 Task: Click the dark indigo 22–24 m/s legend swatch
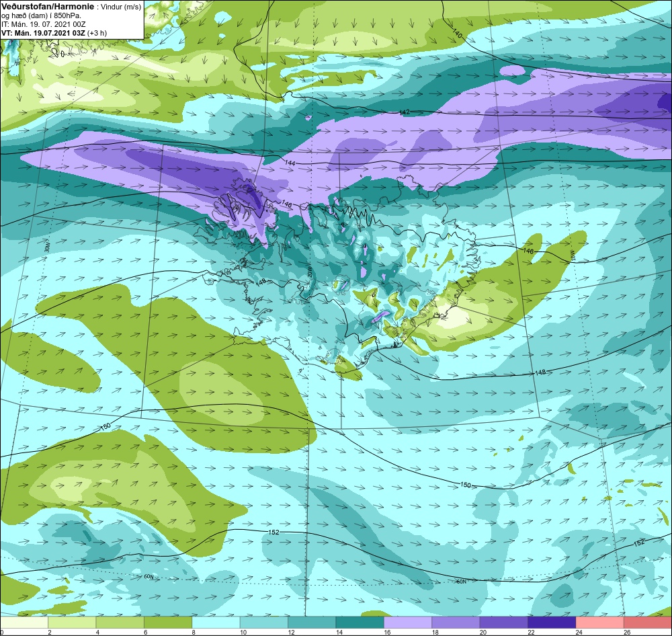coord(552,623)
